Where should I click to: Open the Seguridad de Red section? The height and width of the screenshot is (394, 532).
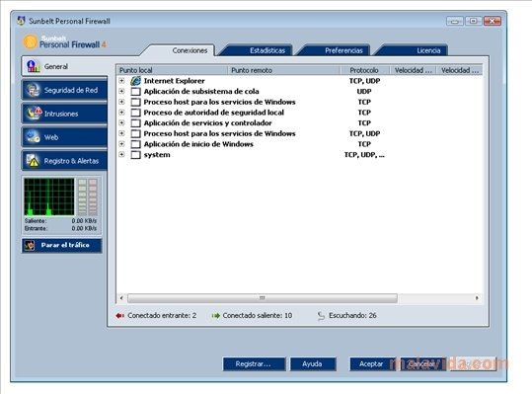click(x=64, y=90)
